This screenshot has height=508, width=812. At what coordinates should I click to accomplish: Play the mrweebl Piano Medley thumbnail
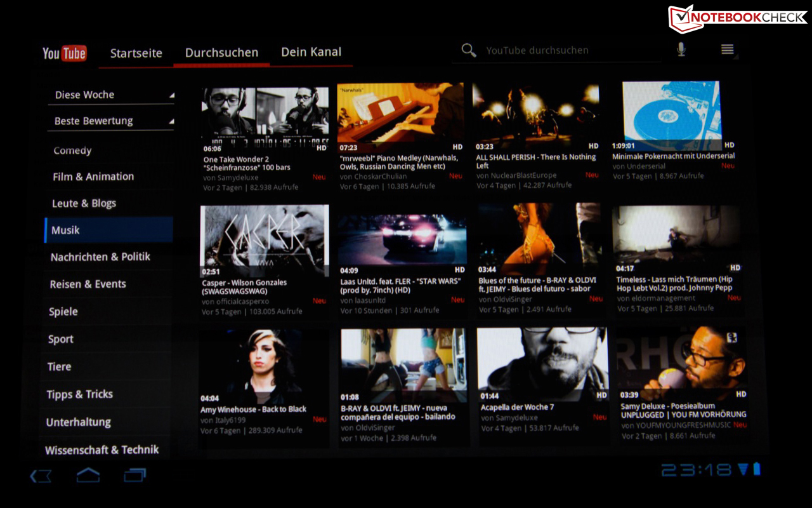pyautogui.click(x=400, y=117)
